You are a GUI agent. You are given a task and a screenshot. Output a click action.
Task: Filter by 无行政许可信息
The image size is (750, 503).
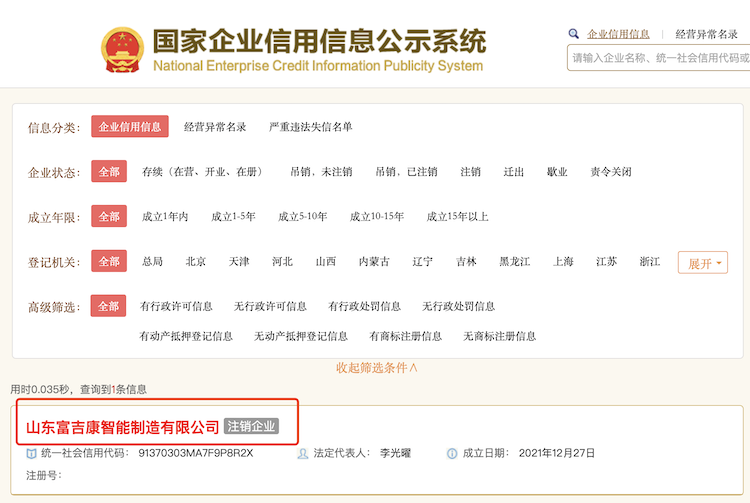pyautogui.click(x=270, y=306)
